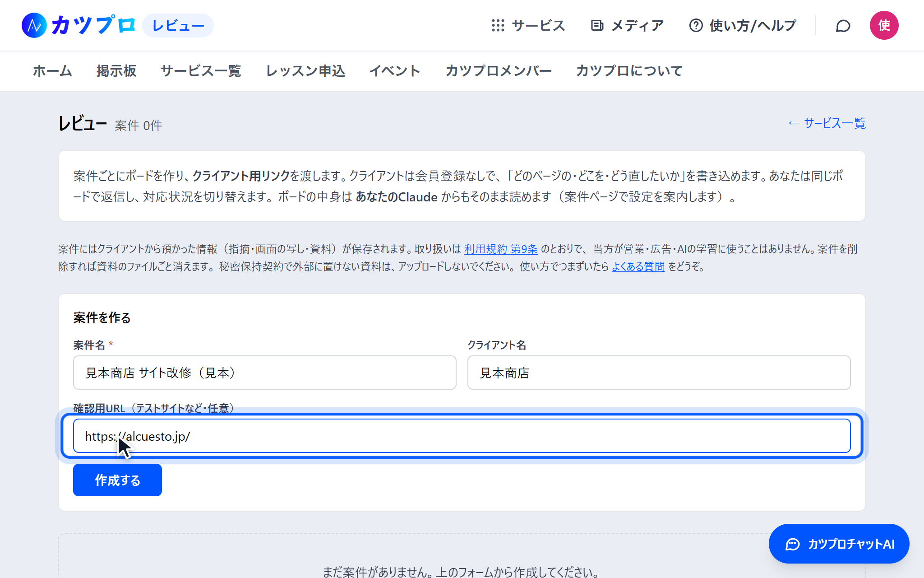Screen dimensions: 924x578
Task: Click the クライアント名 input field
Action: click(659, 373)
